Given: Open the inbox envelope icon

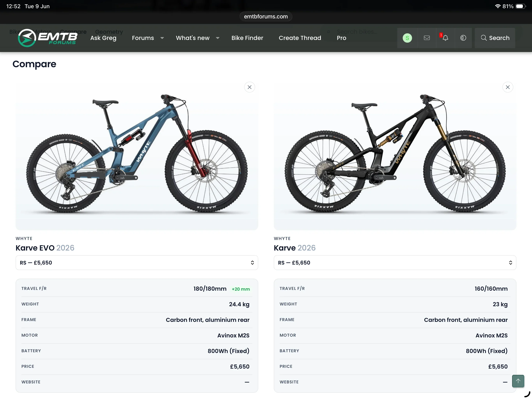Looking at the screenshot, I should (427, 38).
